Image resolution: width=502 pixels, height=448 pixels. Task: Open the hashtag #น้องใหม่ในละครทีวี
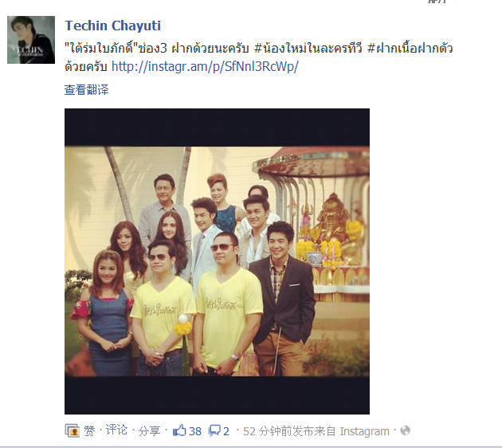(x=308, y=49)
